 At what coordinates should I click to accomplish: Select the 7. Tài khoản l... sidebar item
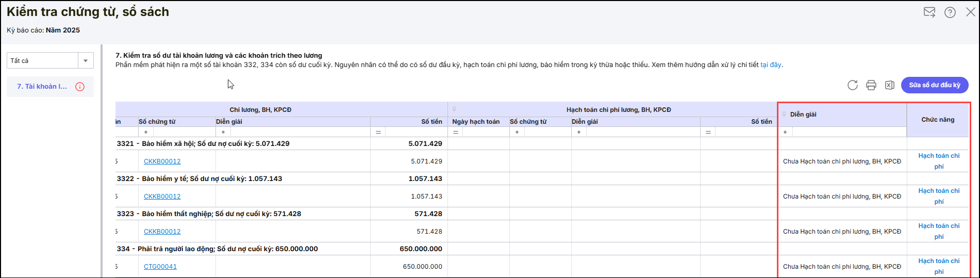[x=42, y=87]
